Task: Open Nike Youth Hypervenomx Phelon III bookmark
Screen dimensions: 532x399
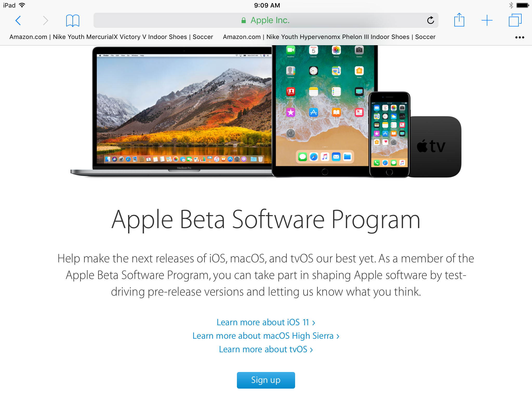Action: [329, 37]
